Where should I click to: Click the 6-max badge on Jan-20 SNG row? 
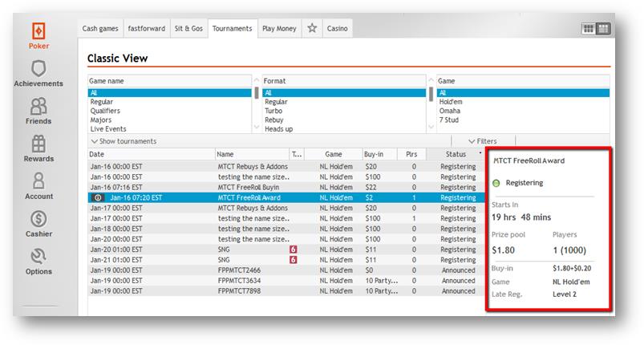pos(294,250)
